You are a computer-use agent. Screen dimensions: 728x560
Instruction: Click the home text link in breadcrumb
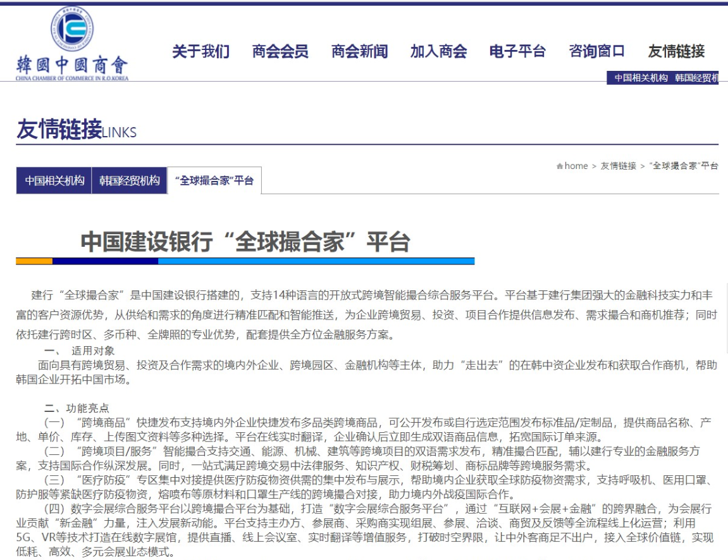(576, 166)
